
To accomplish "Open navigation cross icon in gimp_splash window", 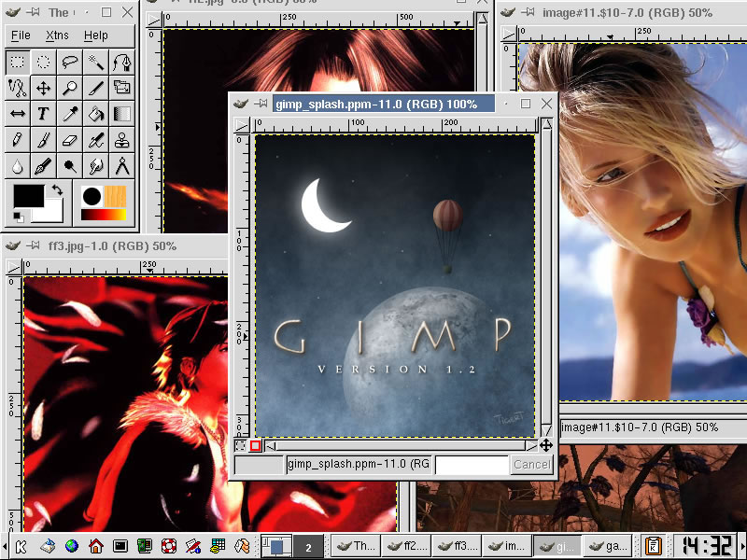I will (x=546, y=446).
